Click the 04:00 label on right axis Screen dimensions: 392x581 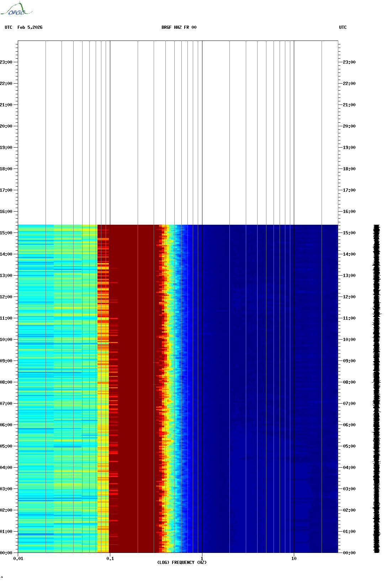pos(349,468)
